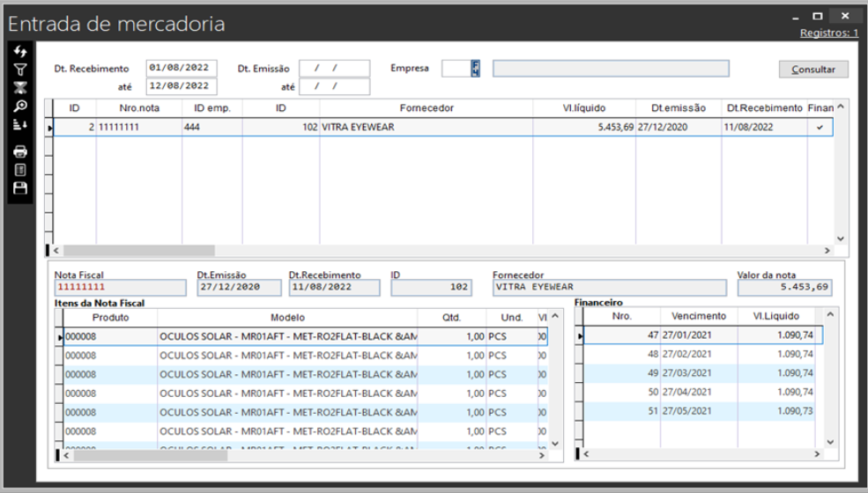Click the funnel filter icon
868x493 pixels.
tap(20, 70)
